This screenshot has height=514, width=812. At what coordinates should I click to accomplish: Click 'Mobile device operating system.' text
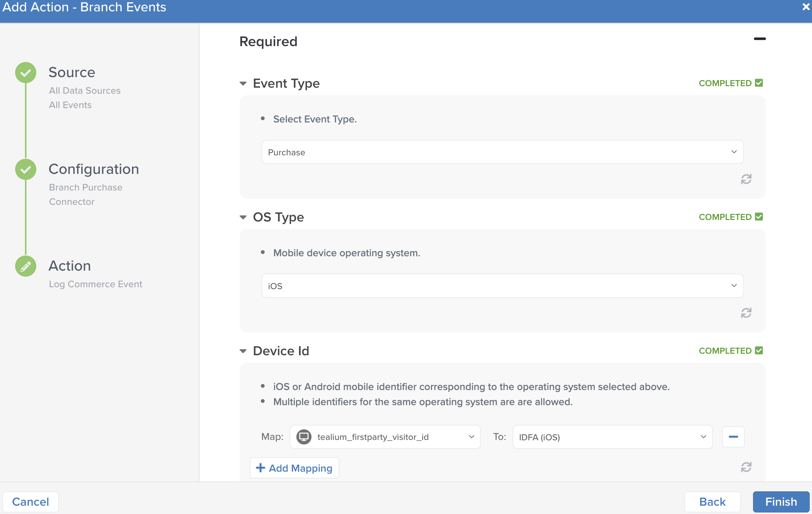[347, 253]
